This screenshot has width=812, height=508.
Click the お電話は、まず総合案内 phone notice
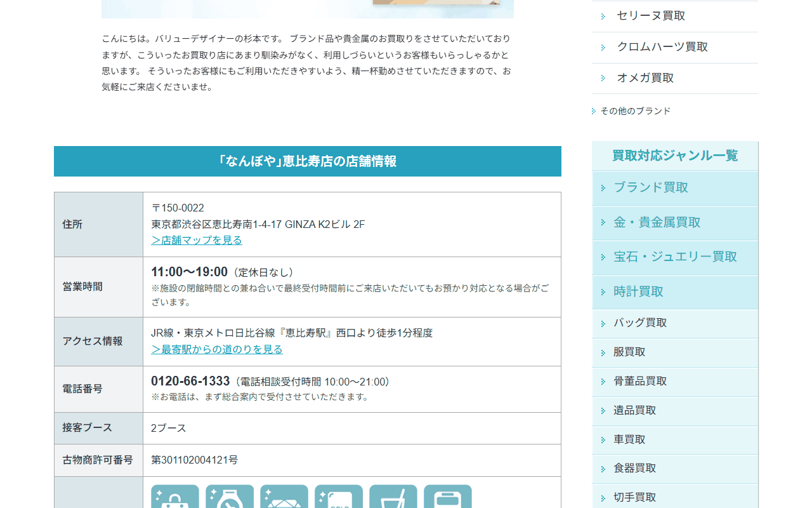(260, 397)
